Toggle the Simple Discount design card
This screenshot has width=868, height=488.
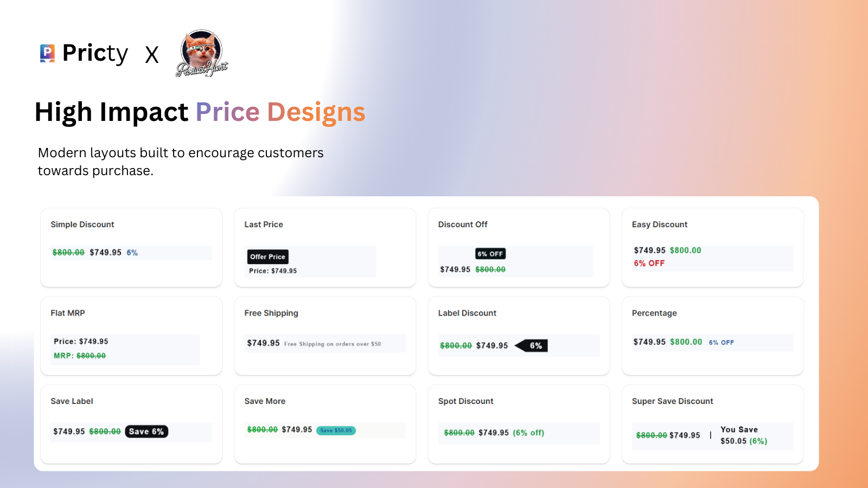(x=131, y=247)
